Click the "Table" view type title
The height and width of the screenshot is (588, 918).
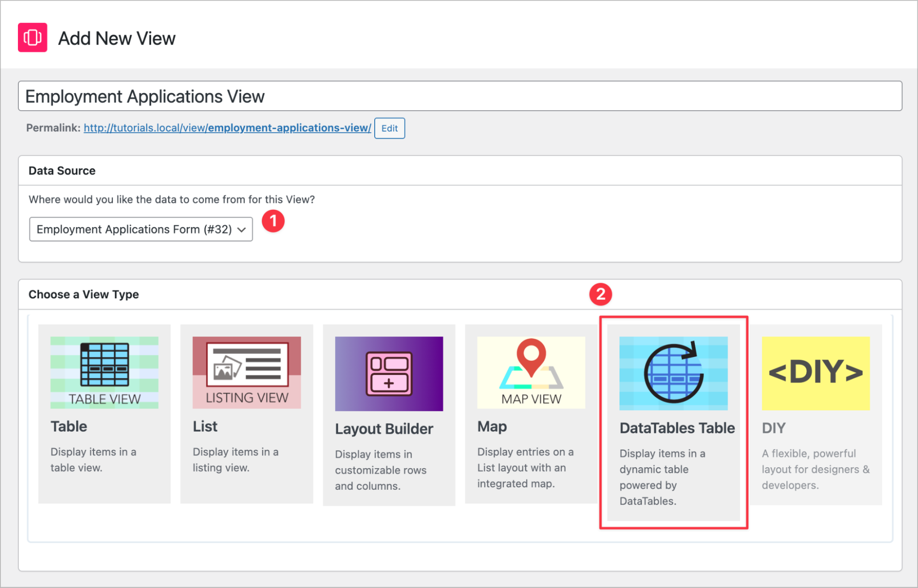[x=69, y=426]
